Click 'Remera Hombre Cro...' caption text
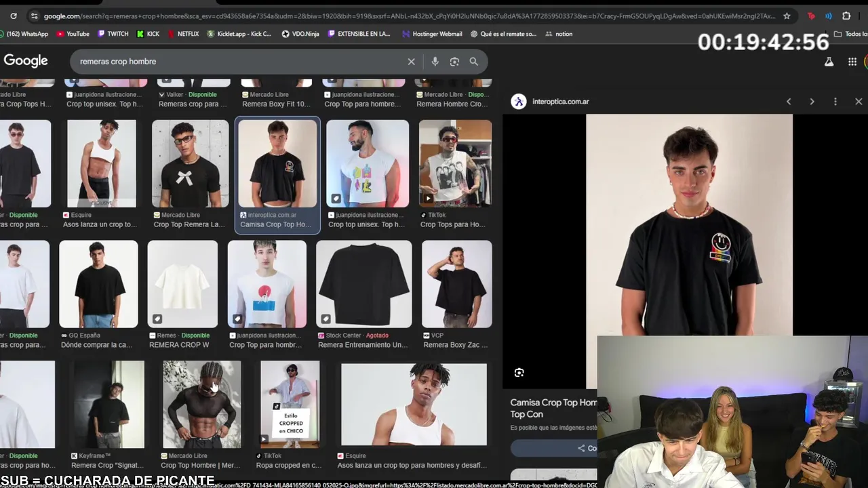This screenshot has width=868, height=488. (x=452, y=104)
